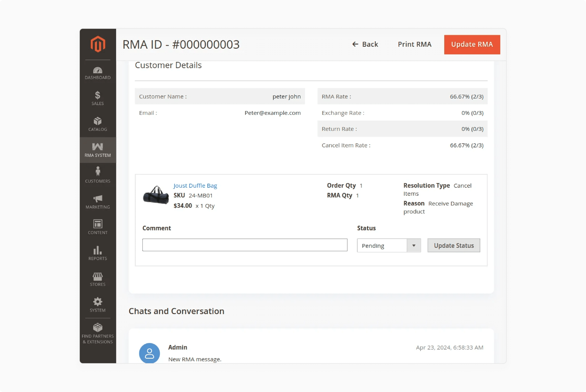The image size is (586, 392).
Task: Click Print RMA
Action: coord(415,44)
